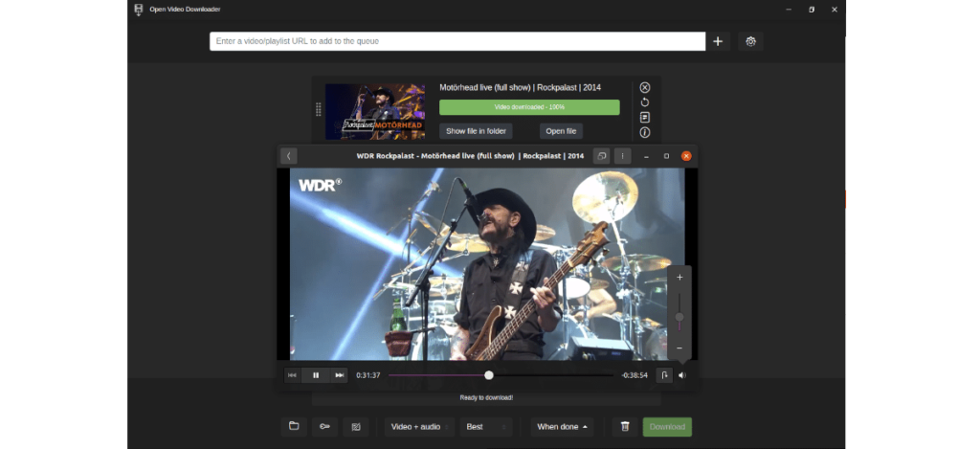The height and width of the screenshot is (449, 980).
Task: Open the authentication key icon
Action: [x=324, y=426]
